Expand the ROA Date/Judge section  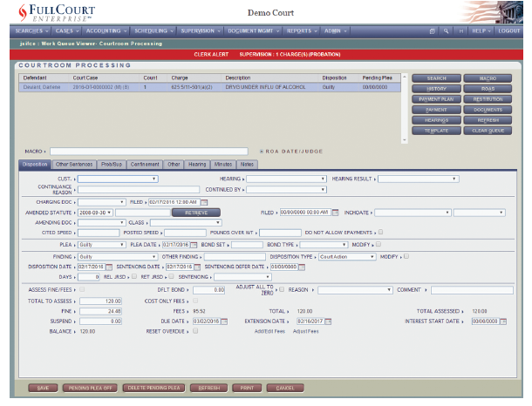262,152
